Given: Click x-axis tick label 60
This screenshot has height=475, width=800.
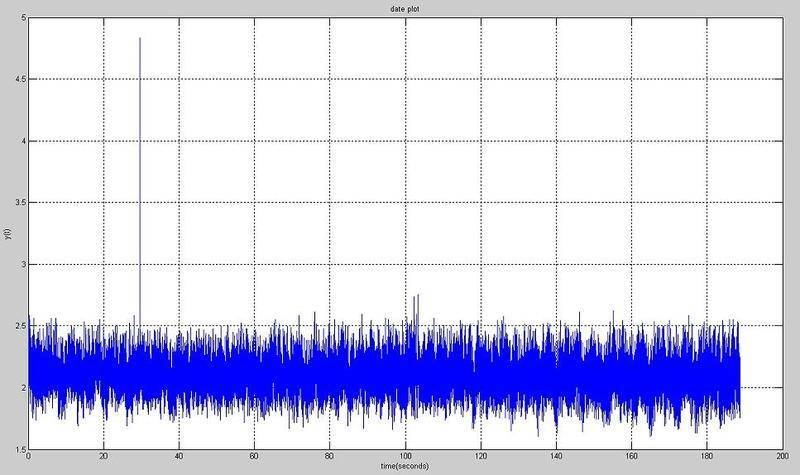Looking at the screenshot, I should click(254, 456).
